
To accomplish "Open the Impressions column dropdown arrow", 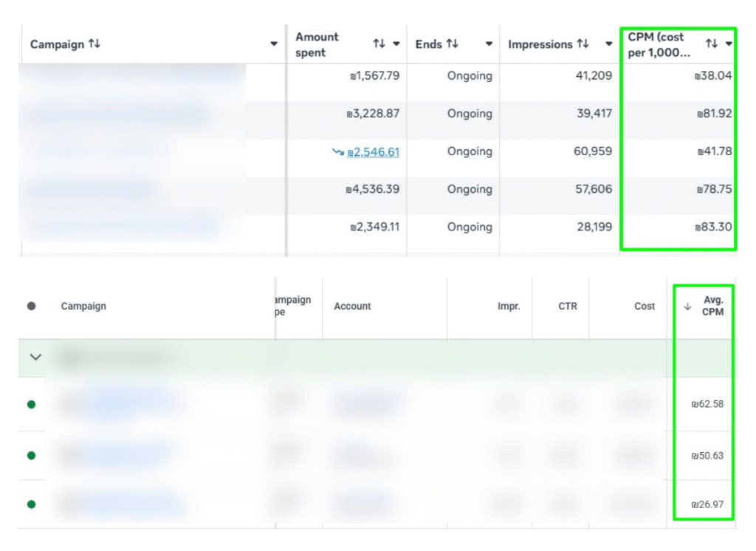I will (608, 44).
